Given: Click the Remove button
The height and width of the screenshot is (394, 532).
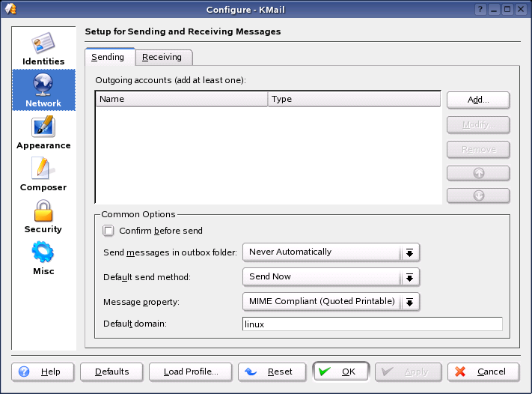Looking at the screenshot, I should [x=478, y=150].
